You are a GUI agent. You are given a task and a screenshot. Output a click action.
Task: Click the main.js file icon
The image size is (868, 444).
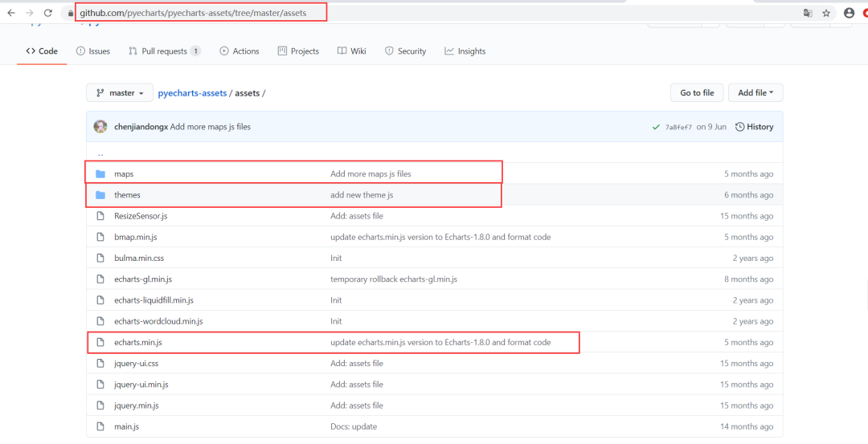tap(100, 426)
